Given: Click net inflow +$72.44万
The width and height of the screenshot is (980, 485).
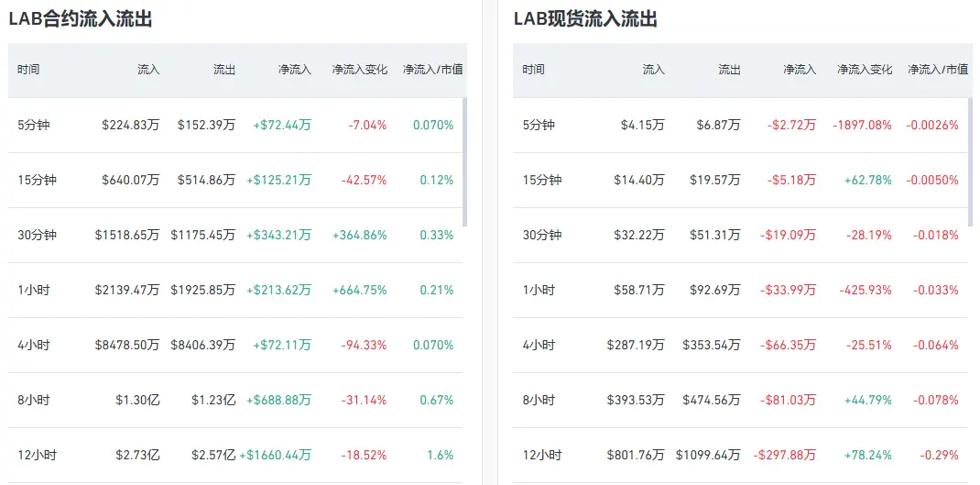Looking at the screenshot, I should coord(282,126).
